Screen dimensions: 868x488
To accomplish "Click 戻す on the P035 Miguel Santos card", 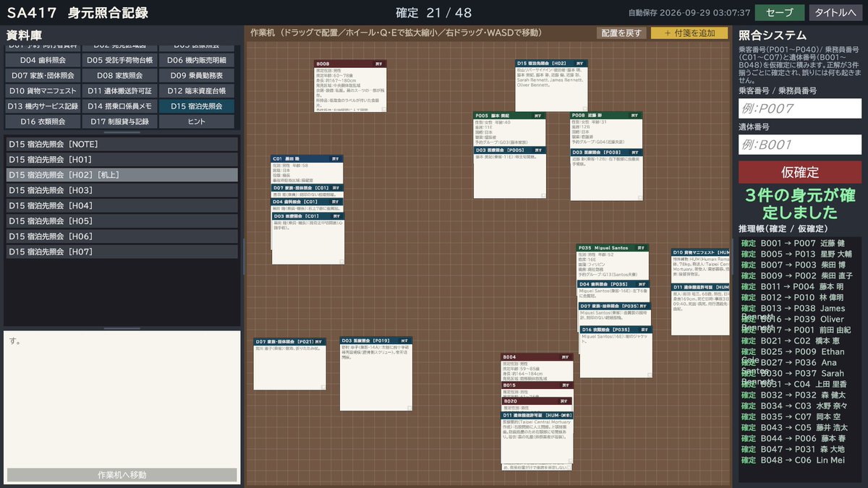I will click(641, 248).
